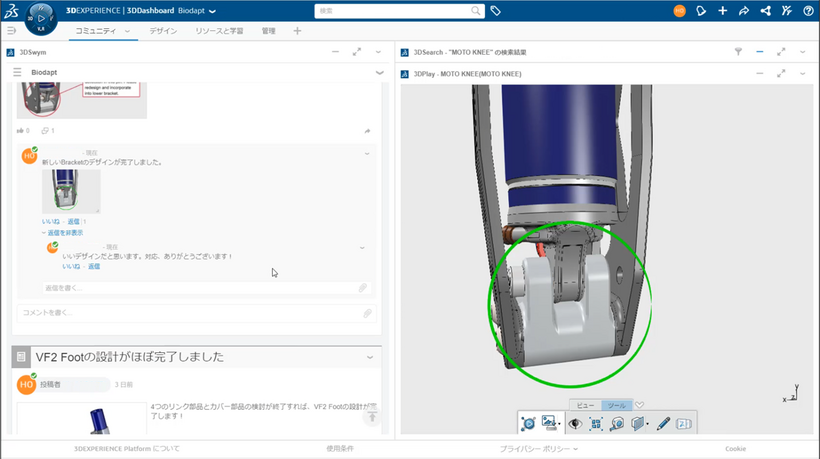
Task: Add a new dashboard tab
Action: click(x=297, y=31)
